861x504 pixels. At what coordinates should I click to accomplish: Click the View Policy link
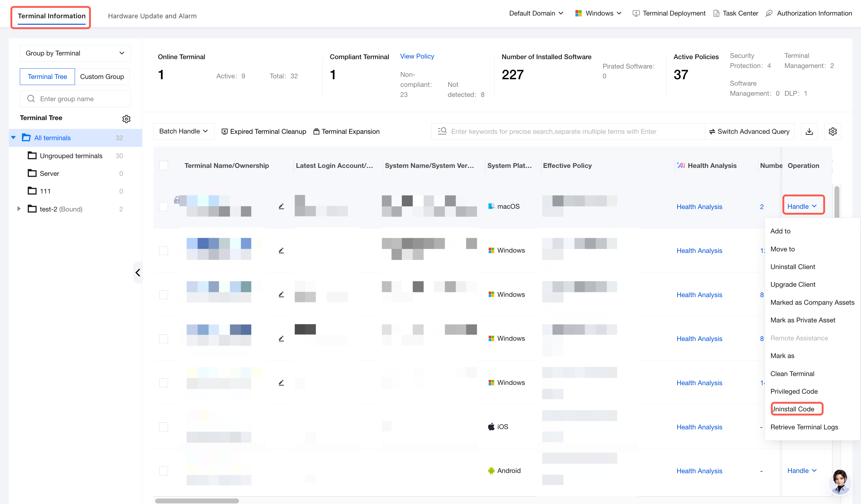[417, 56]
